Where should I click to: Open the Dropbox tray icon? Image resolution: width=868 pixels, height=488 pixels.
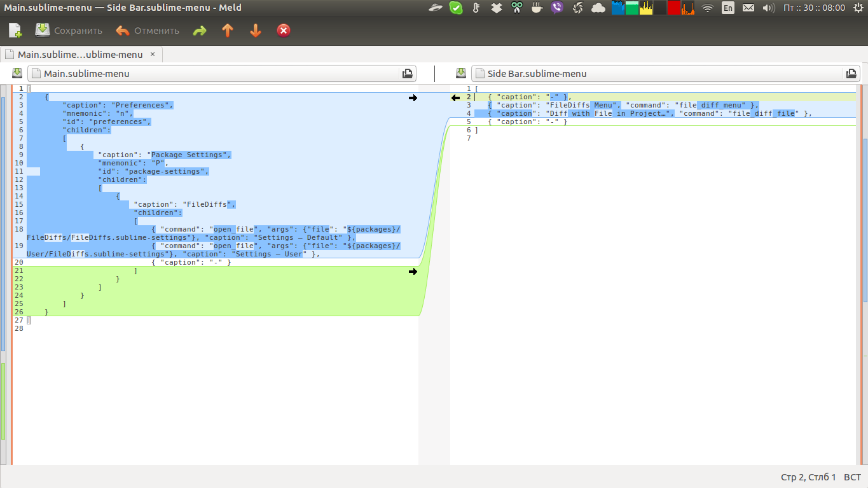coord(497,8)
